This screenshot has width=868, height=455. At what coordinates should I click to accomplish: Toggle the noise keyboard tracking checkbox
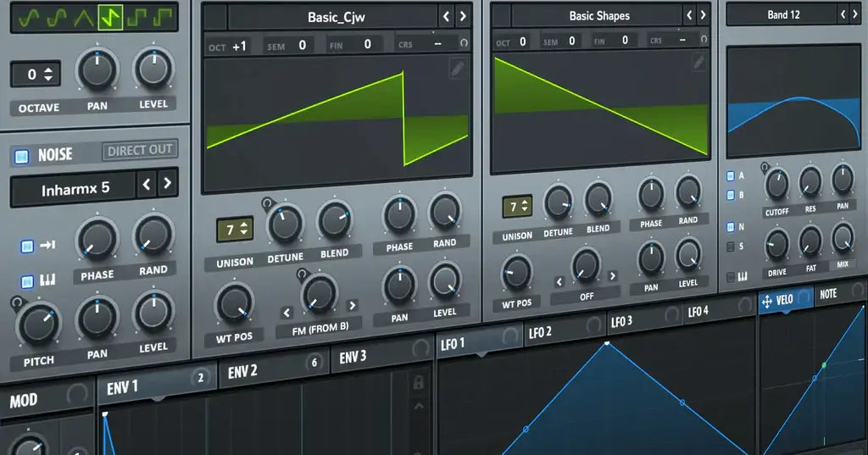pyautogui.click(x=27, y=280)
